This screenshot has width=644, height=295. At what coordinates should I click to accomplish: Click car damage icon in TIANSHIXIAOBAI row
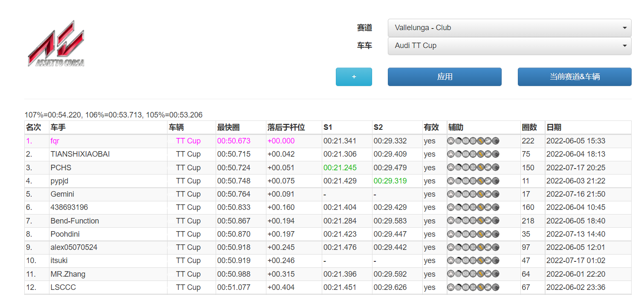click(496, 154)
